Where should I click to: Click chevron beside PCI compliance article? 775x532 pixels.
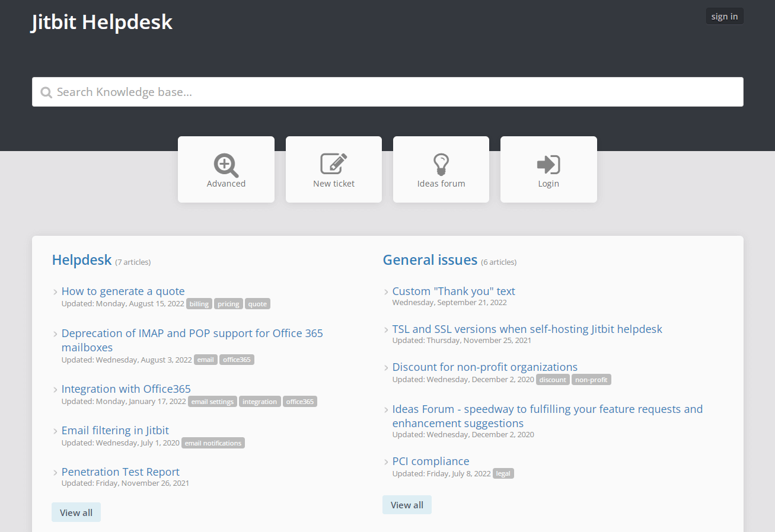pos(386,462)
